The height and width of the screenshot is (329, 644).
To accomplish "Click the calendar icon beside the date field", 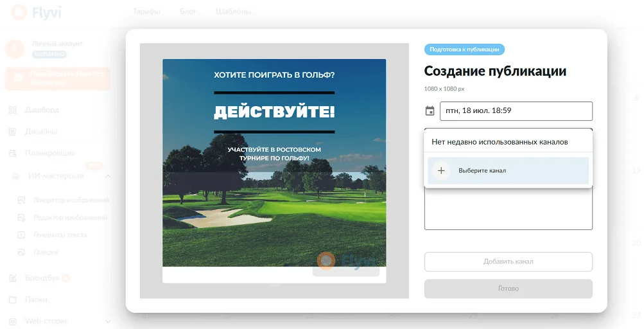I will coord(430,111).
